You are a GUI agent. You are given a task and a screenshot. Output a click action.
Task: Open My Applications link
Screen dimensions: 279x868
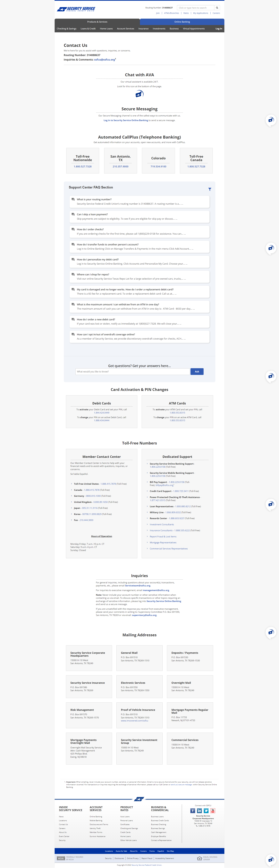pos(201,13)
